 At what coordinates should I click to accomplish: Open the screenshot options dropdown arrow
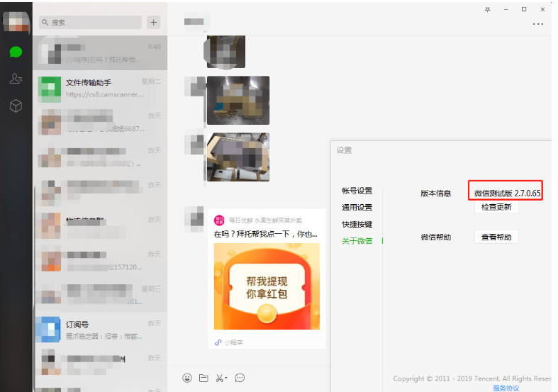226,378
